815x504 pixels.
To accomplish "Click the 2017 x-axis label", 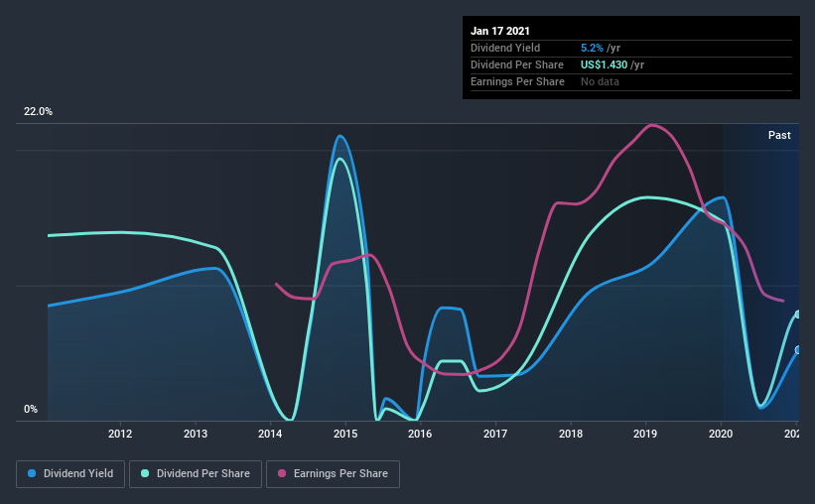I will 495,434.
